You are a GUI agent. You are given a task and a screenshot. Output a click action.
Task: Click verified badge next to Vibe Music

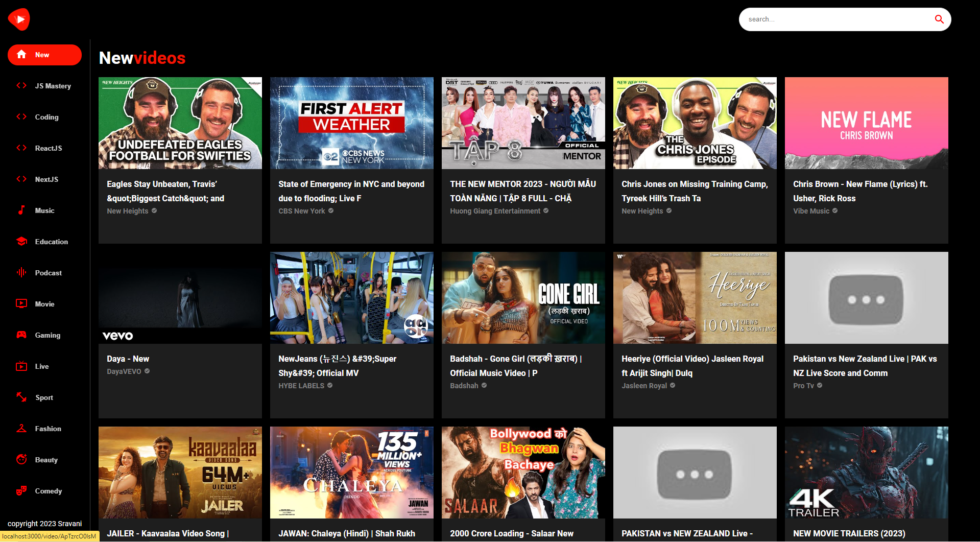coord(835,210)
